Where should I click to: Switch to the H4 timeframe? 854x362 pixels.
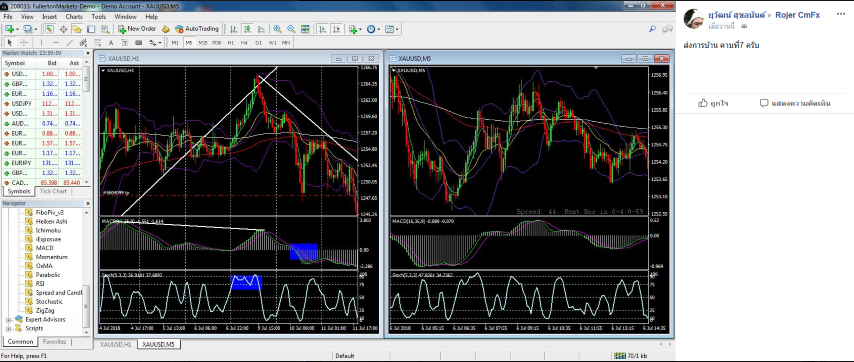point(244,42)
